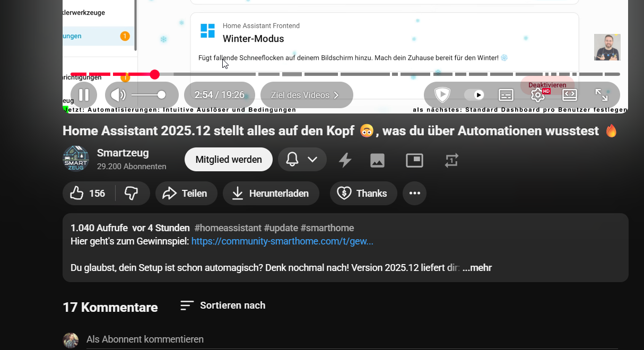Toggle the loop repeat icon
Image resolution: width=644 pixels, height=350 pixels.
451,160
